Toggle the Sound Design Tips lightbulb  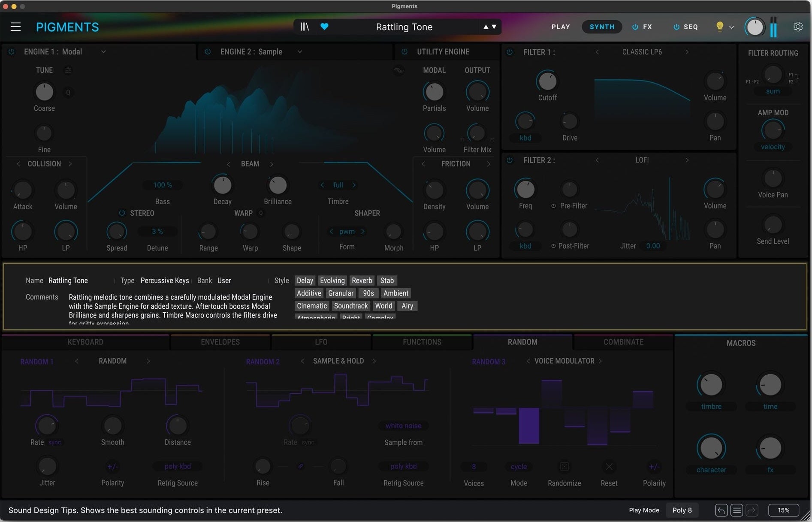pos(720,27)
